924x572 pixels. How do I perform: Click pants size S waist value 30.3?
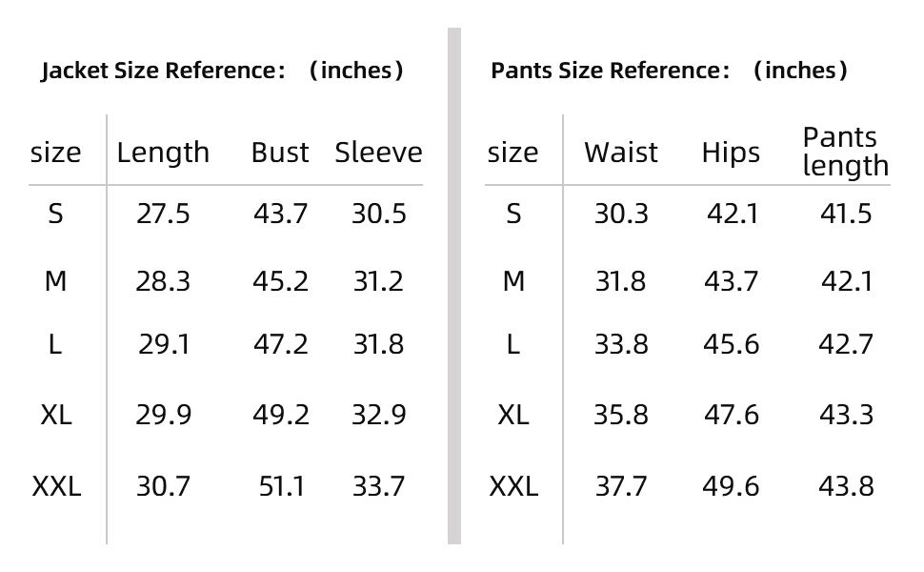pyautogui.click(x=621, y=214)
